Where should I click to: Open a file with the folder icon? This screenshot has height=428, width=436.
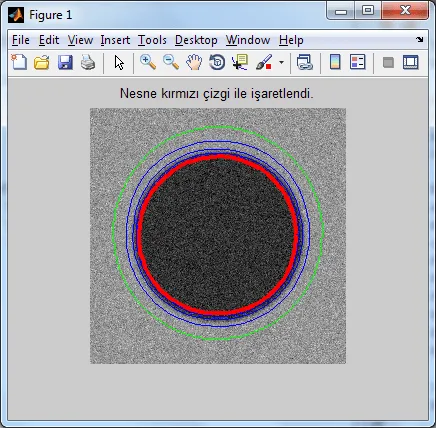point(42,62)
